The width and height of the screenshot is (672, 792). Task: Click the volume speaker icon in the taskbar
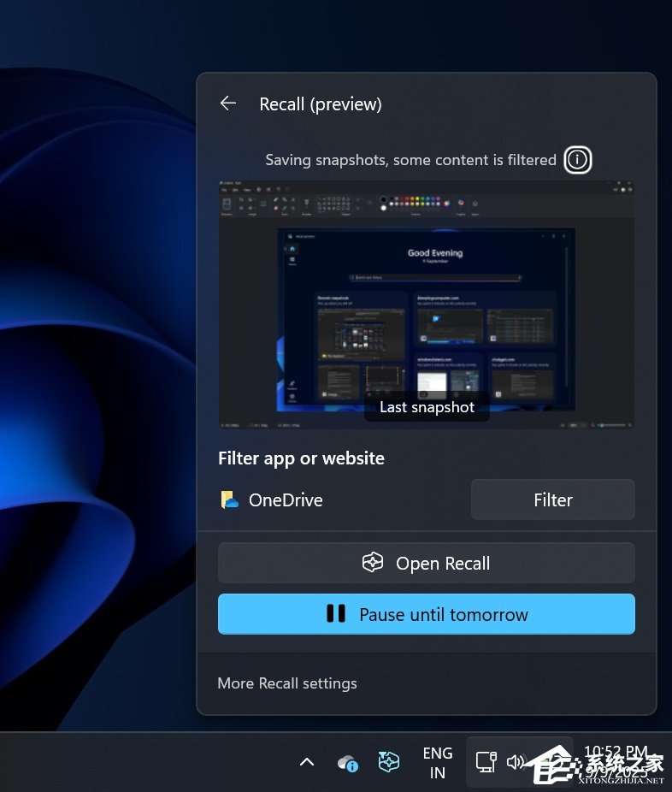point(516,762)
